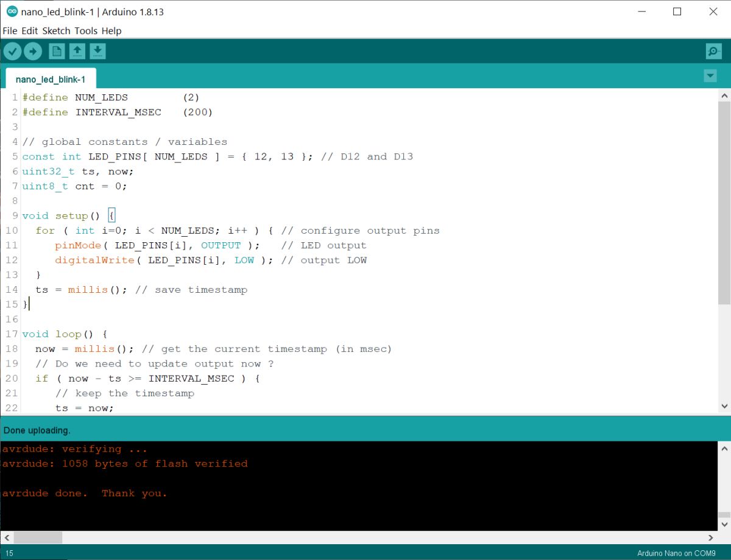Viewport: 731px width, 560px height.
Task: Open the File menu
Action: (x=10, y=30)
